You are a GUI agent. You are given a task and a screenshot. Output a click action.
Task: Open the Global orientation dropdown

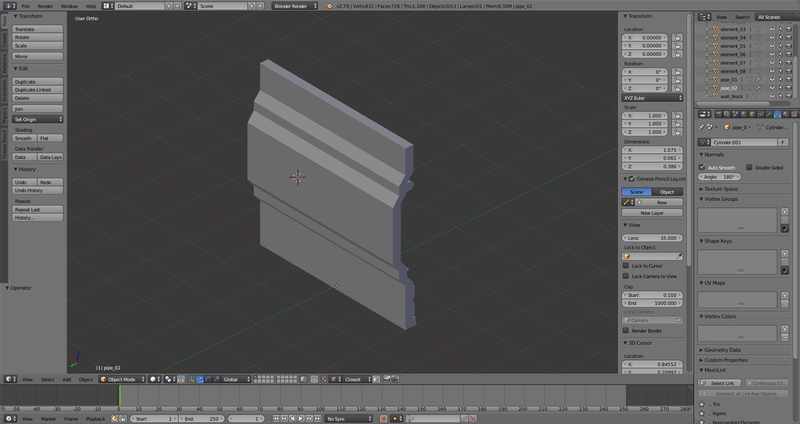(237, 379)
